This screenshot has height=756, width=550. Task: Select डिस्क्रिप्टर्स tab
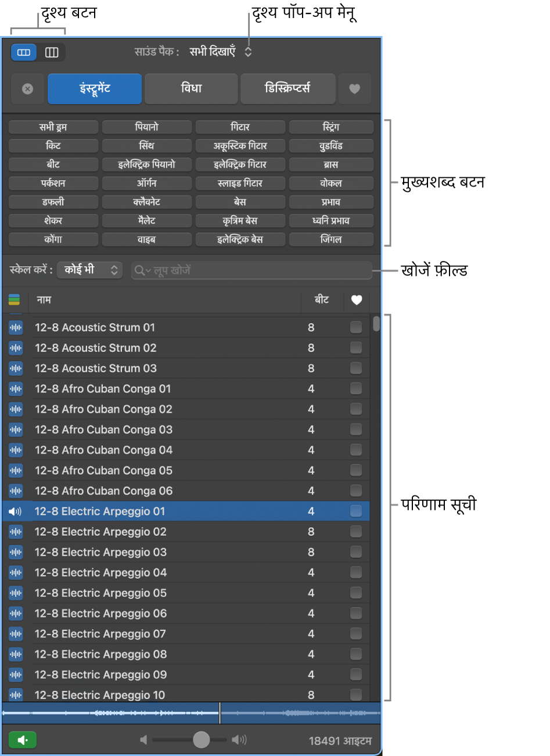coord(287,89)
